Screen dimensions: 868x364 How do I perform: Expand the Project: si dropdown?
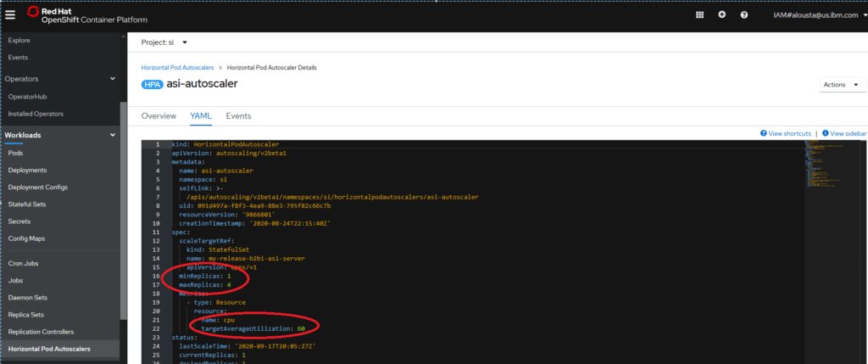coord(164,42)
